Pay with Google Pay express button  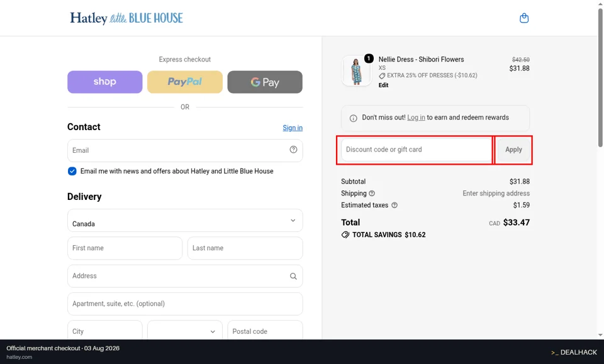(x=265, y=82)
